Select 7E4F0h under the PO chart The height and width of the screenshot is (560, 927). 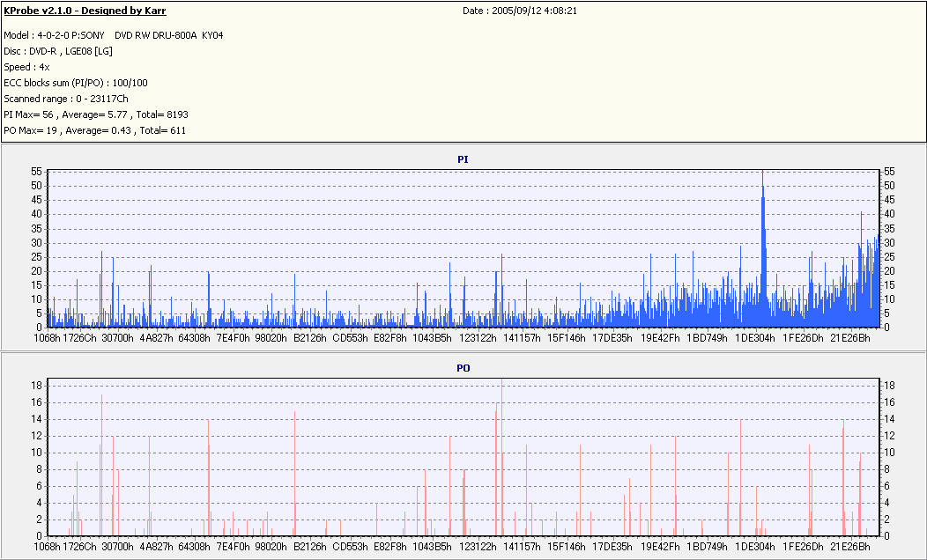pos(233,547)
